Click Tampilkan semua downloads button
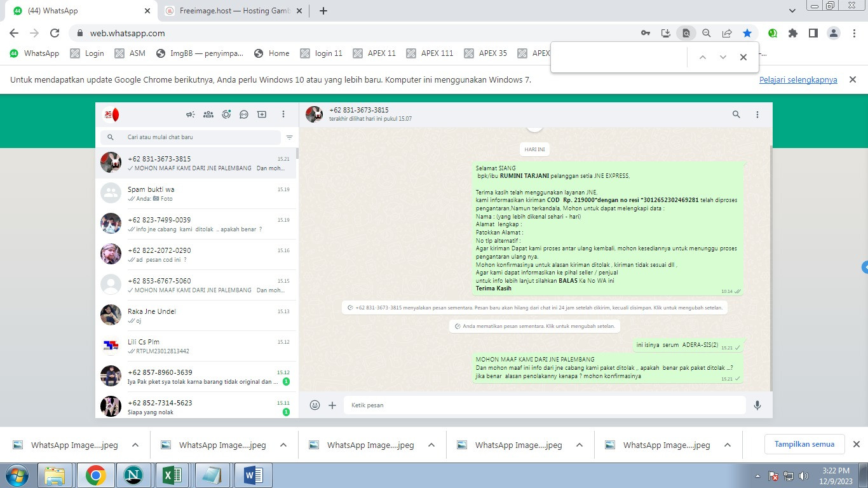This screenshot has height=488, width=868. click(804, 444)
